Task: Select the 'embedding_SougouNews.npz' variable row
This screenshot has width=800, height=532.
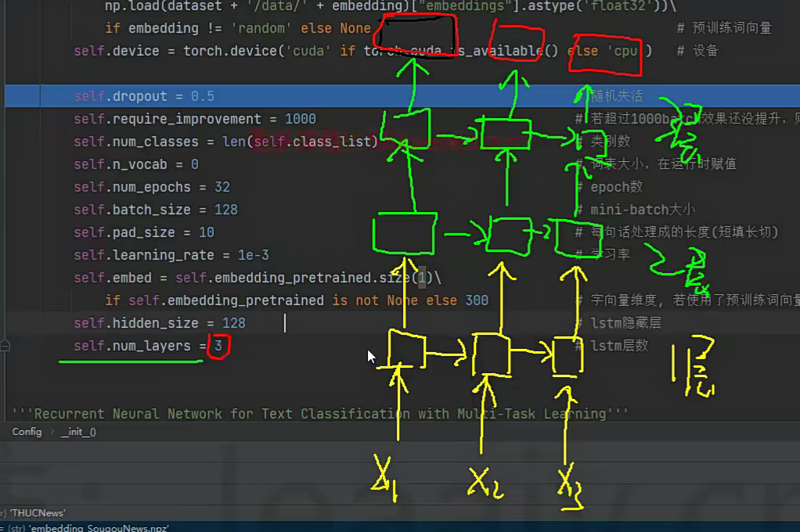Action: point(86,528)
